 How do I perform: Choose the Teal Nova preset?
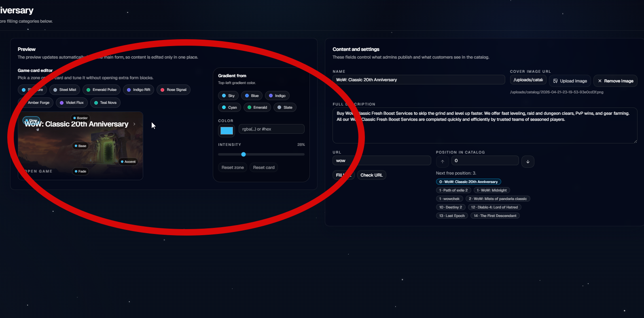[x=105, y=103]
